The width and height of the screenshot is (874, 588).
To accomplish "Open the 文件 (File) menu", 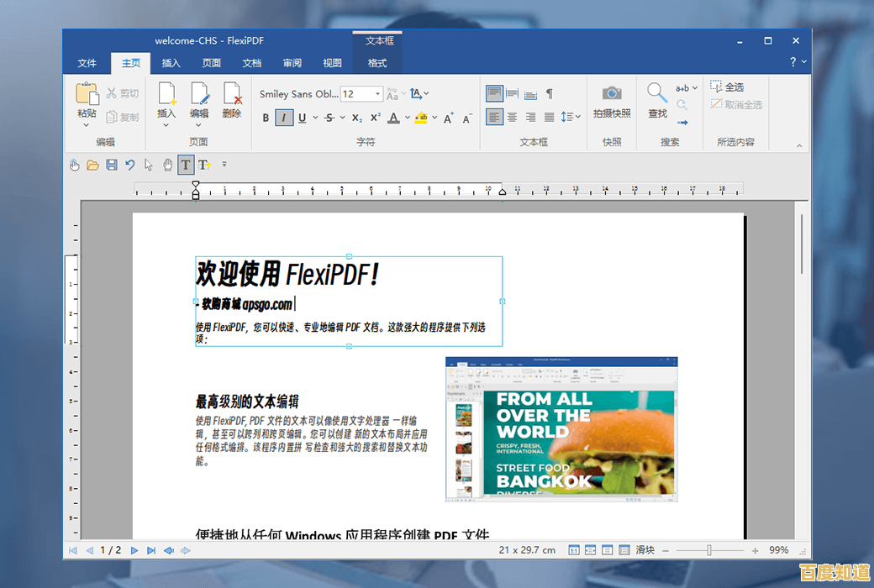I will 87,62.
